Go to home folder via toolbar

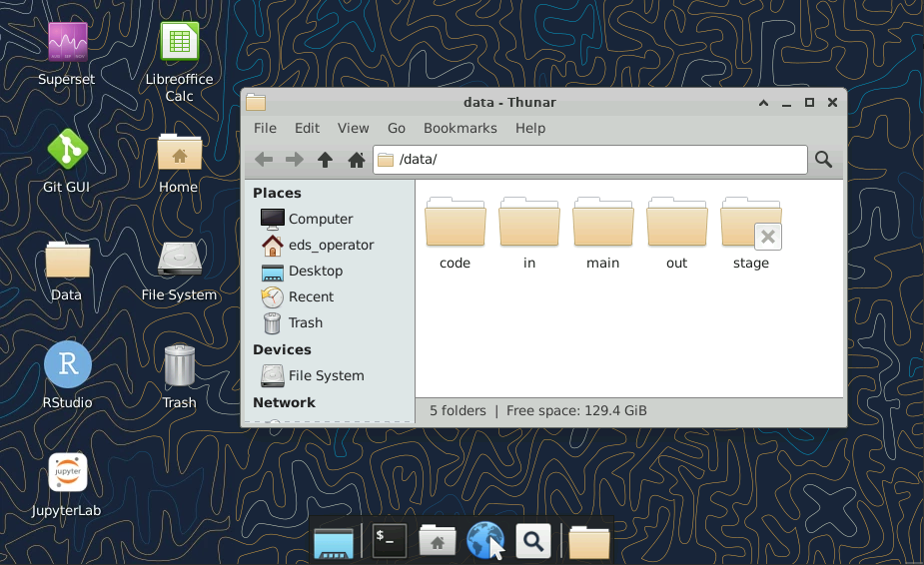coord(356,159)
